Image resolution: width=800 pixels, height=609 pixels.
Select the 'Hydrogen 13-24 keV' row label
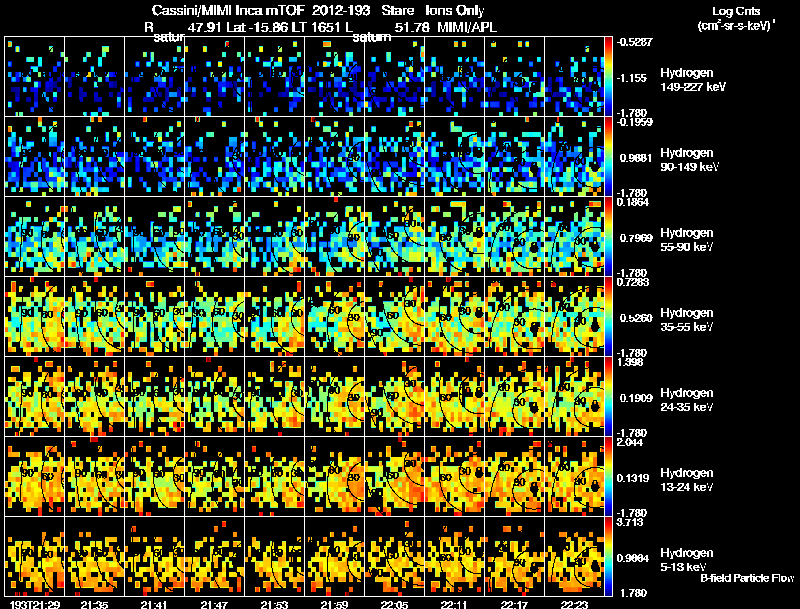tap(686, 480)
